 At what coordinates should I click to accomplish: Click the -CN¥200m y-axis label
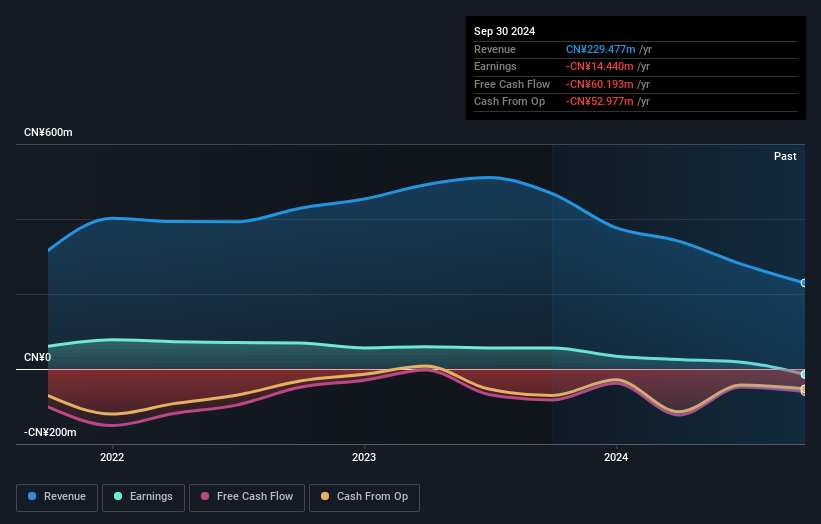point(50,432)
